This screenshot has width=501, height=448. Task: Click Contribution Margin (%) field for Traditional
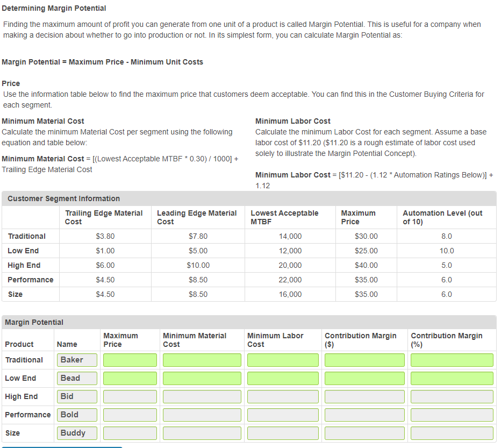pyautogui.click(x=452, y=360)
